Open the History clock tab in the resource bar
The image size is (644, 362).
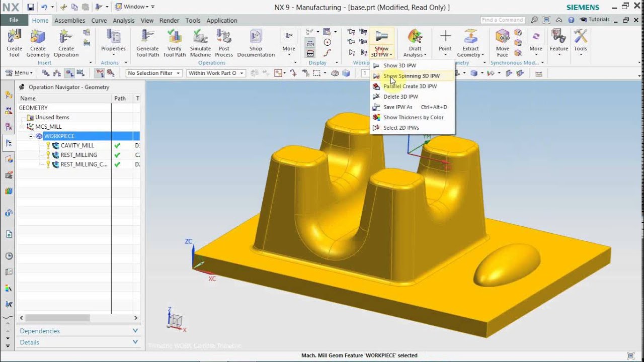point(9,256)
